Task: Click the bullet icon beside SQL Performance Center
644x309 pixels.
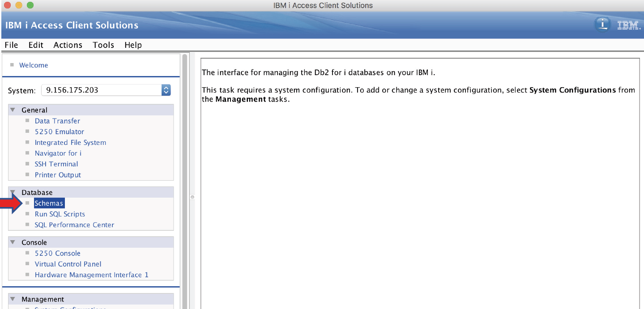Action: pos(28,224)
